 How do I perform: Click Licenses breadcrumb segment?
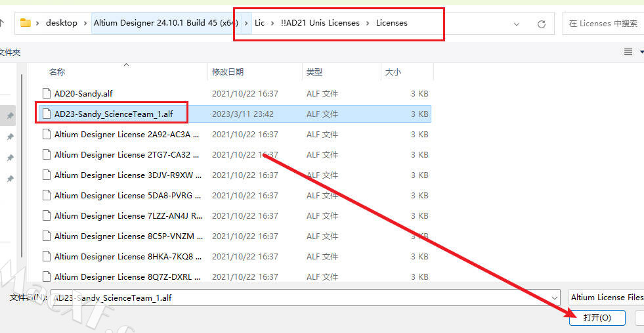[x=392, y=23]
